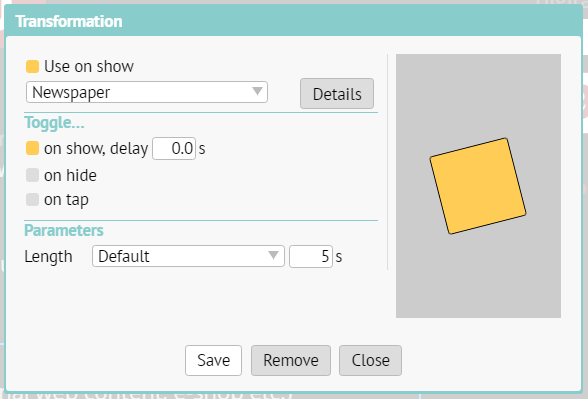588x399 pixels.
Task: Click the delay seconds input field
Action: (174, 148)
